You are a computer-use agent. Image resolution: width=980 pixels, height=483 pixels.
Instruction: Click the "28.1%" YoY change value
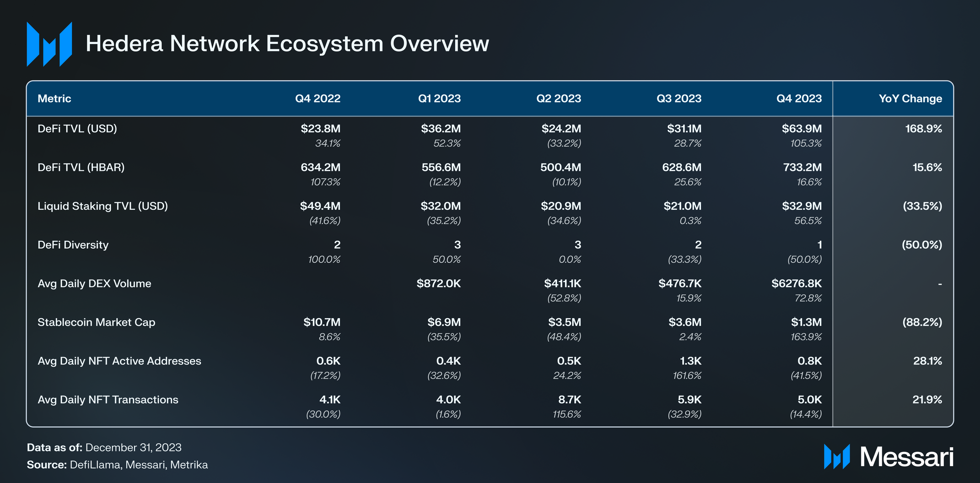pos(928,361)
